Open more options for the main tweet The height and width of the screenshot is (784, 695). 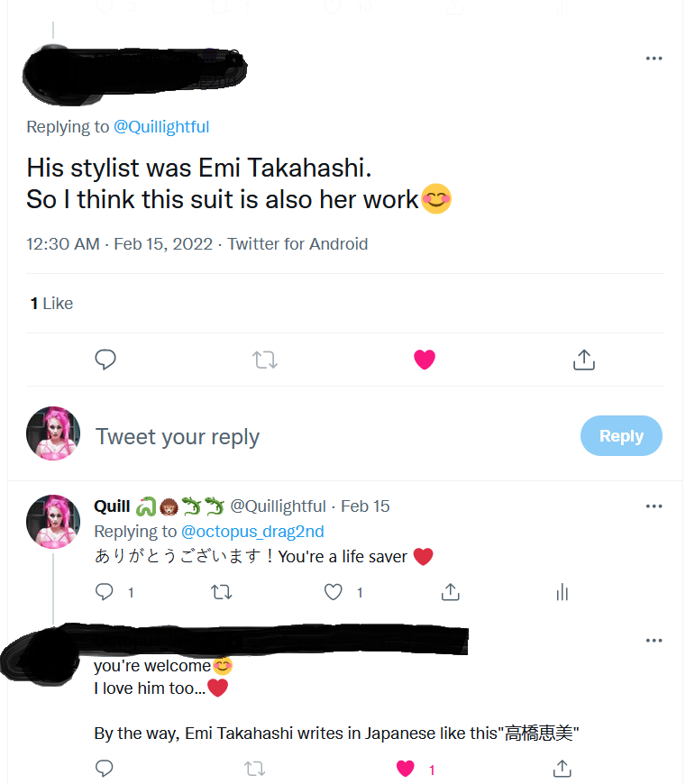(654, 59)
